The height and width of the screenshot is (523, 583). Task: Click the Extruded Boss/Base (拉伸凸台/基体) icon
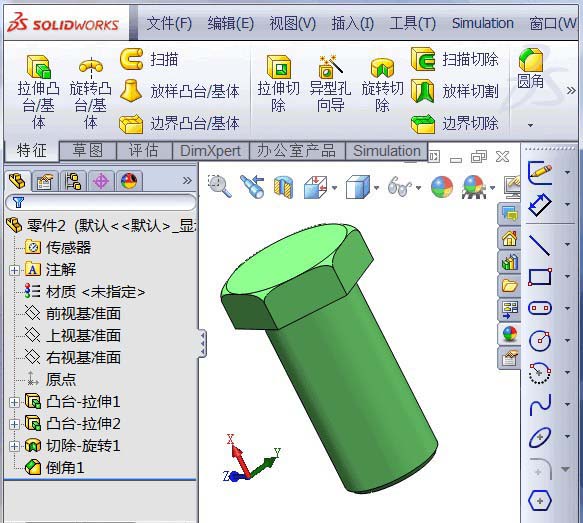(x=38, y=67)
